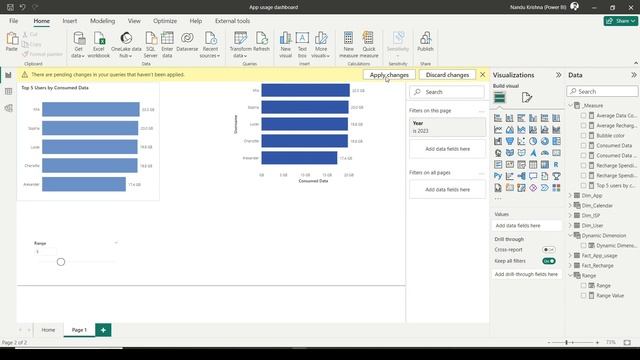
Task: Click the Paste icon
Action: click(x=12, y=39)
